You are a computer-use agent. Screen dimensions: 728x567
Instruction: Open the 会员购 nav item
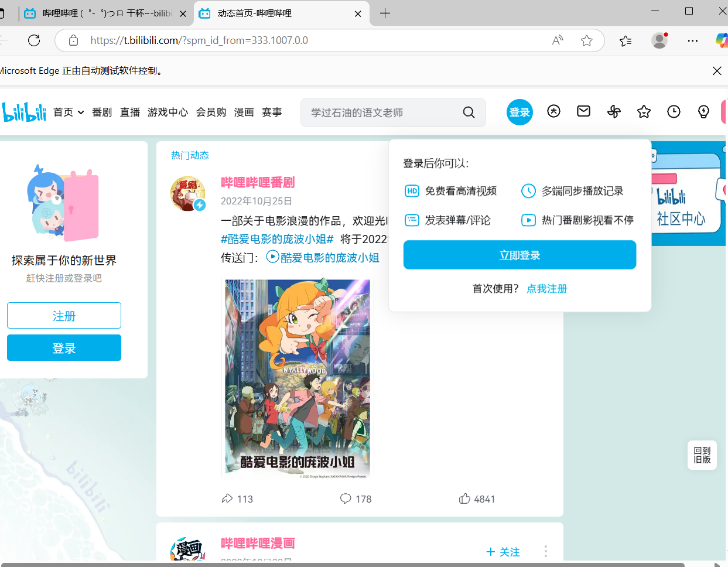coord(211,112)
